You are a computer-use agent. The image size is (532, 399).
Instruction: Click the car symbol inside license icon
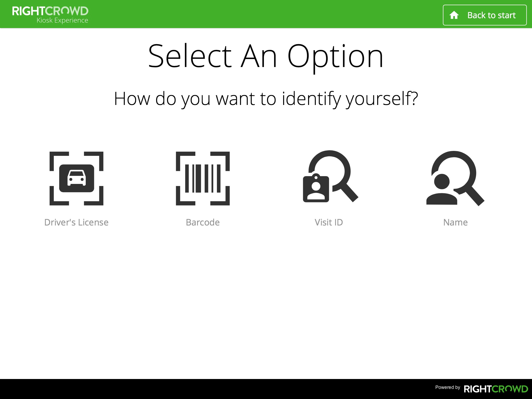pyautogui.click(x=77, y=178)
